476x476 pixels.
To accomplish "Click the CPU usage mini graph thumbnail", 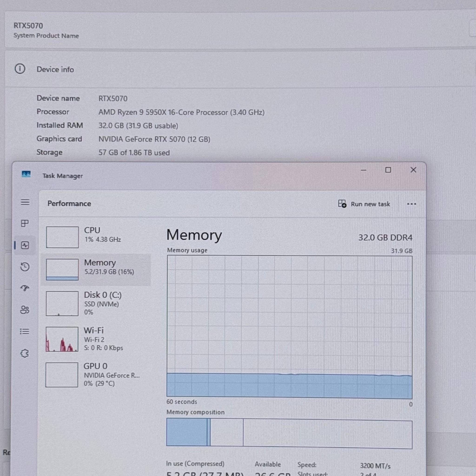I will point(62,237).
